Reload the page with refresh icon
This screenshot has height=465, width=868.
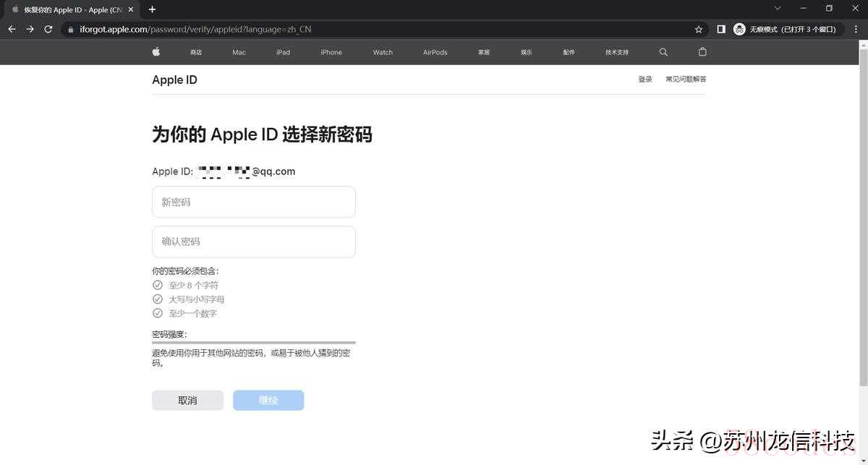click(48, 29)
